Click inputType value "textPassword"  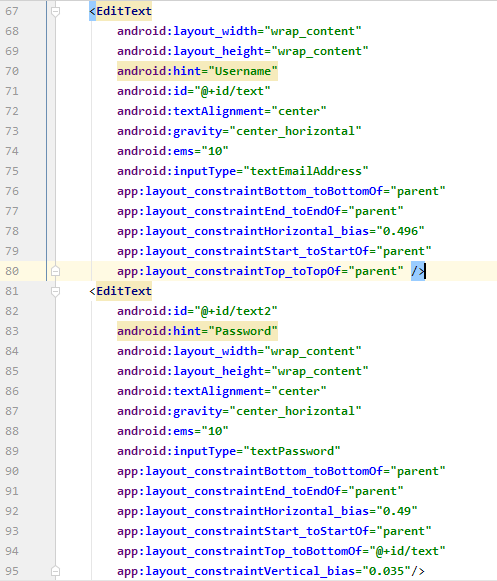292,451
